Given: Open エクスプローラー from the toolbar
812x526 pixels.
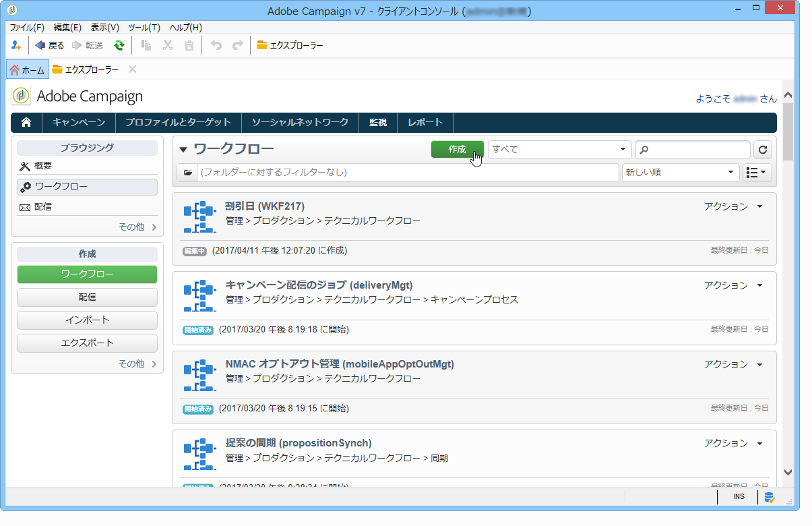Looking at the screenshot, I should click(x=290, y=45).
